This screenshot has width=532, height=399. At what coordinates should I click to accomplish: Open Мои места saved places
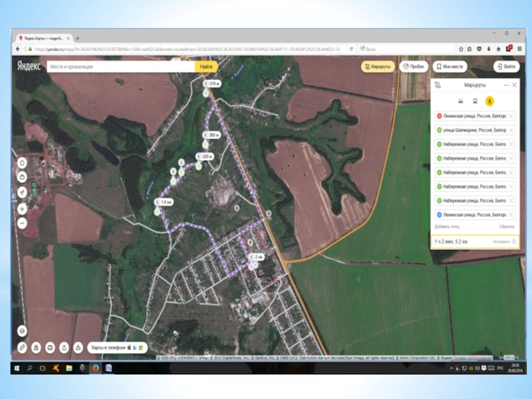pyautogui.click(x=450, y=66)
